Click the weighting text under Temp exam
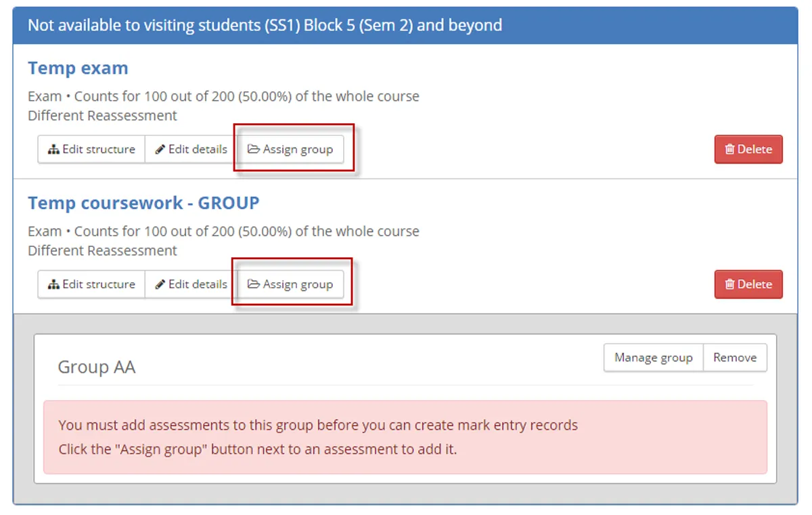The height and width of the screenshot is (515, 812). 223,96
